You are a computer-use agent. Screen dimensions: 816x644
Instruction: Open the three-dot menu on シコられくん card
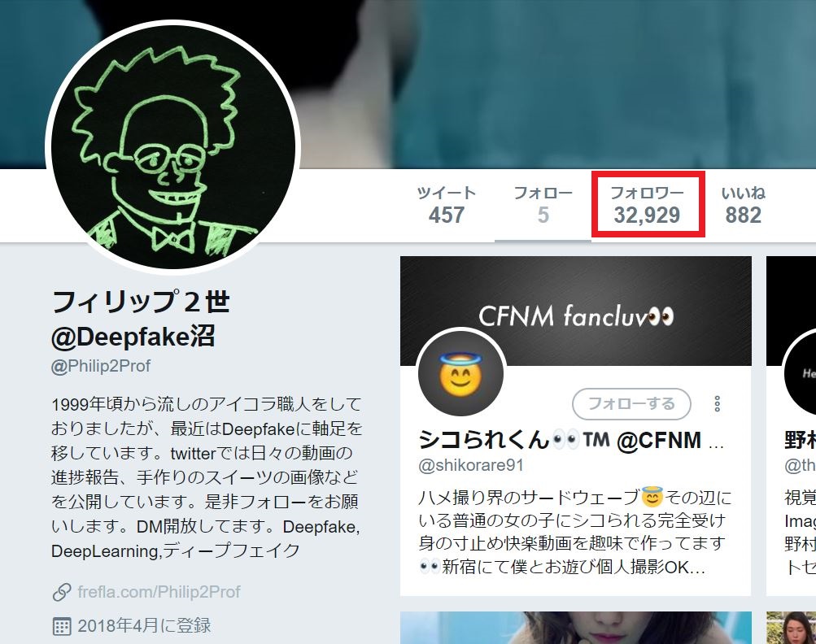pyautogui.click(x=717, y=403)
